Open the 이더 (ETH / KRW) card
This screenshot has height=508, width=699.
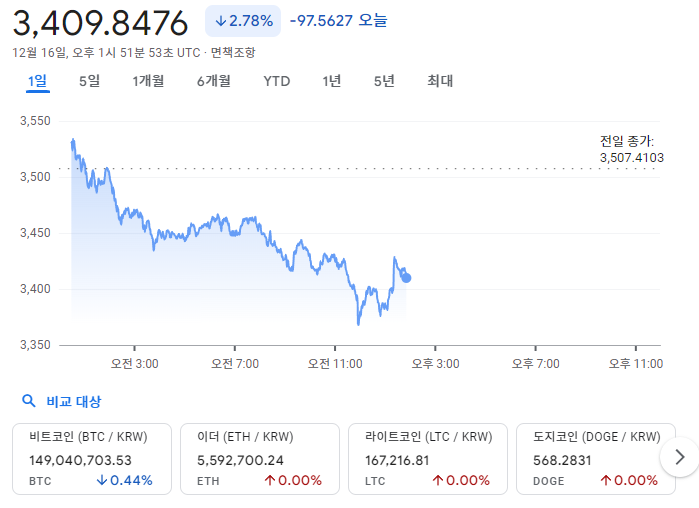pyautogui.click(x=259, y=458)
